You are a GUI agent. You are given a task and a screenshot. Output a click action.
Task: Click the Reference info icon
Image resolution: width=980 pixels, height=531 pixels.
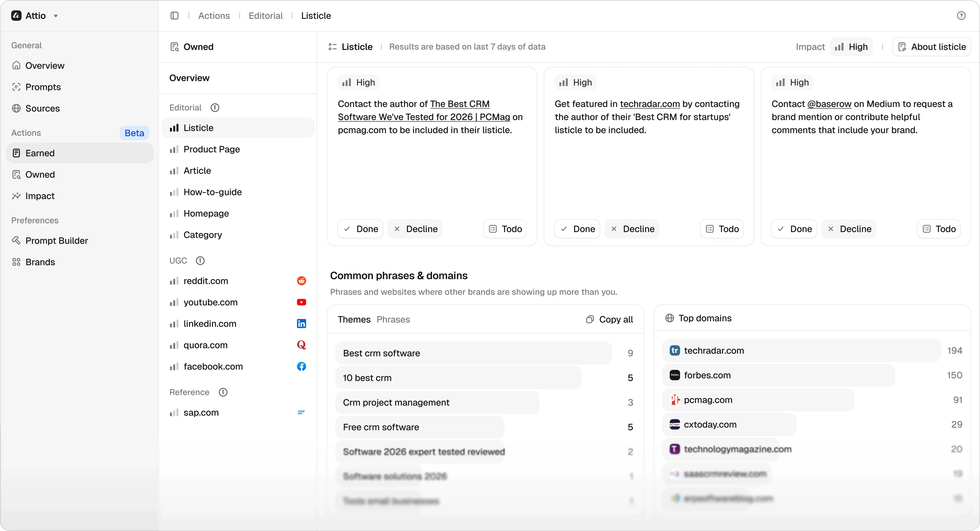pos(223,393)
